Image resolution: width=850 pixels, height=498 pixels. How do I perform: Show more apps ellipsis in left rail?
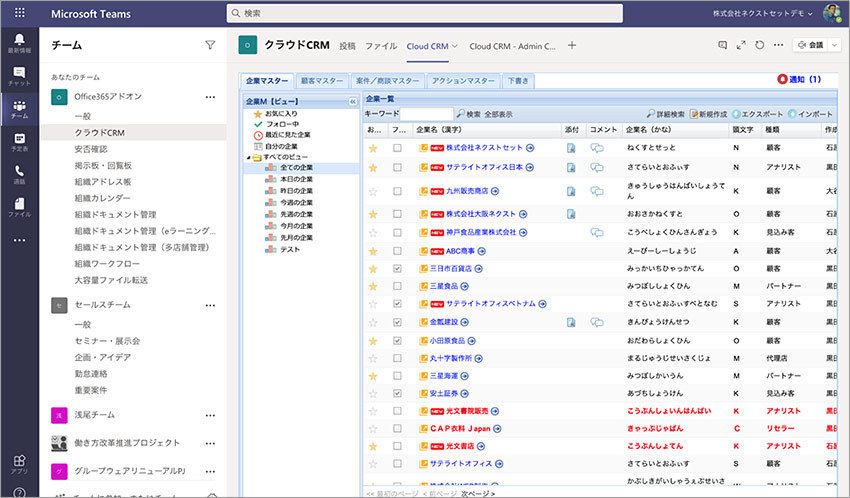[19, 240]
